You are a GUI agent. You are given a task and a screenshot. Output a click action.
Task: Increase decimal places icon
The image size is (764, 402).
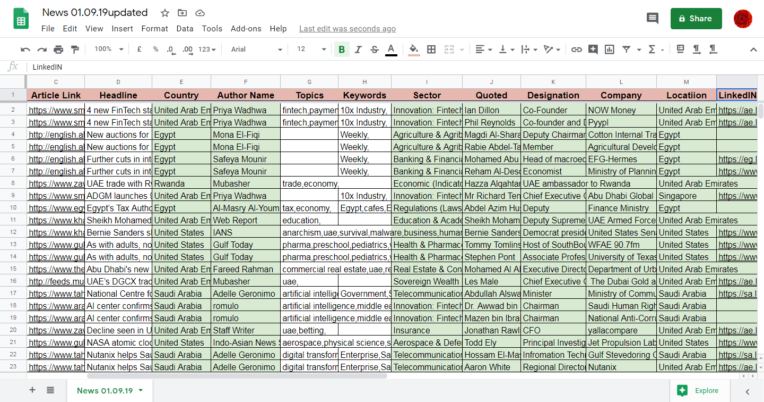pyautogui.click(x=188, y=49)
